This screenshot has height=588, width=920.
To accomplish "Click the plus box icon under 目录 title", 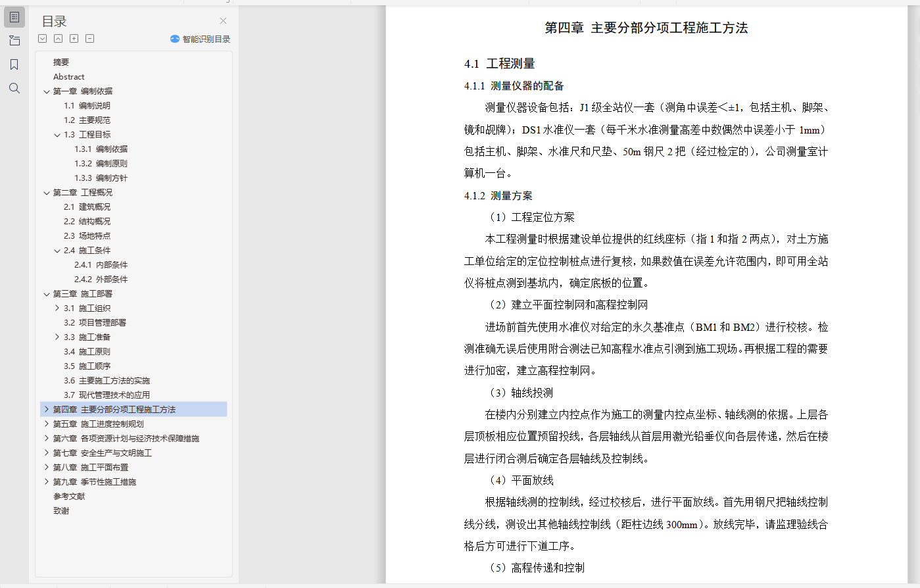I will [74, 39].
